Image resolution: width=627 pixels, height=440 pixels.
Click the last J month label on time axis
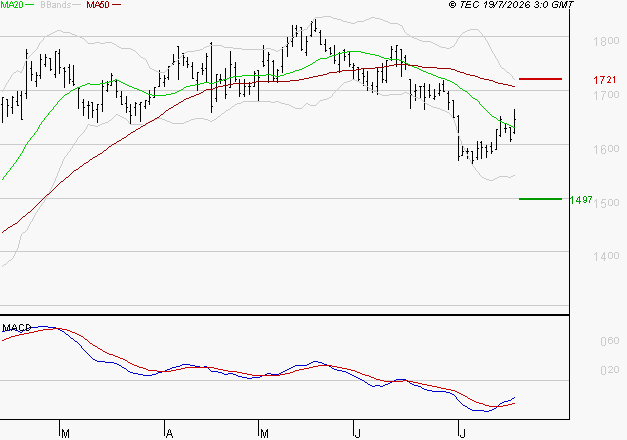tap(463, 434)
